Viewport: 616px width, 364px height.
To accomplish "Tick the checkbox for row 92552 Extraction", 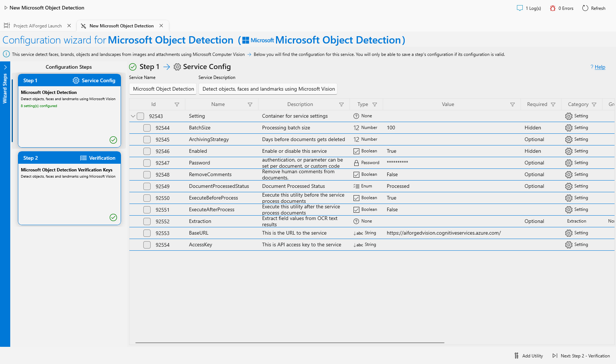I will (147, 221).
